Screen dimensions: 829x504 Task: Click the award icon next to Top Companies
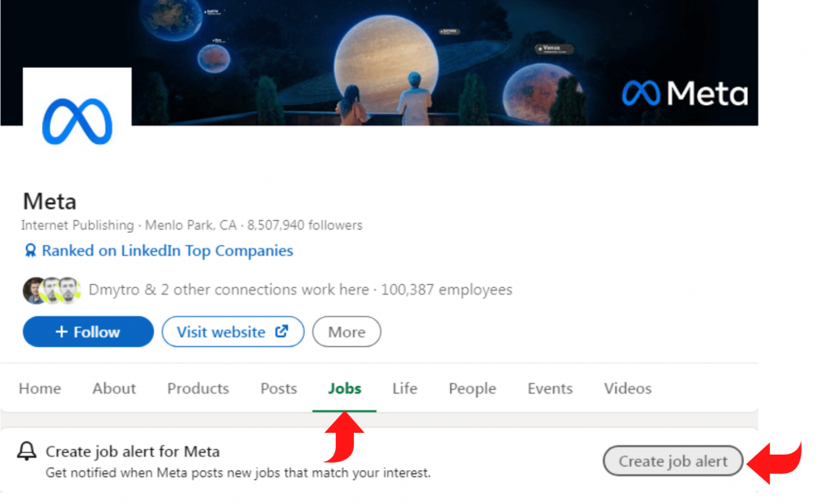pos(30,251)
